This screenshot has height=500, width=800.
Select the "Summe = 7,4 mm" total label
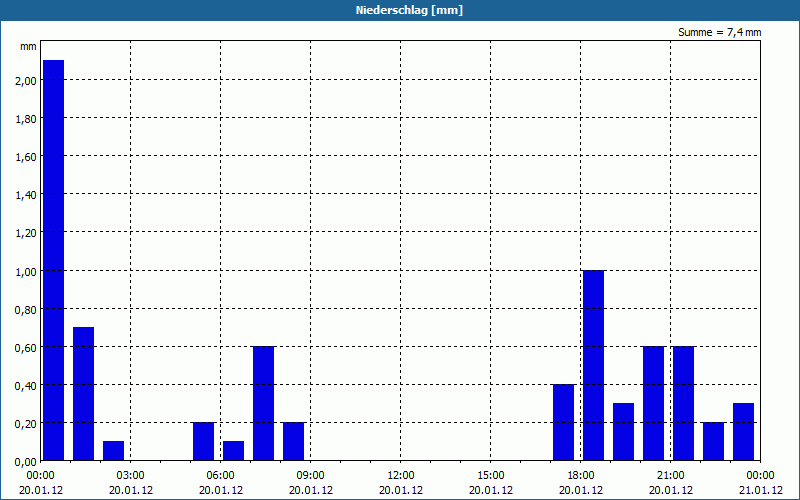pos(719,32)
